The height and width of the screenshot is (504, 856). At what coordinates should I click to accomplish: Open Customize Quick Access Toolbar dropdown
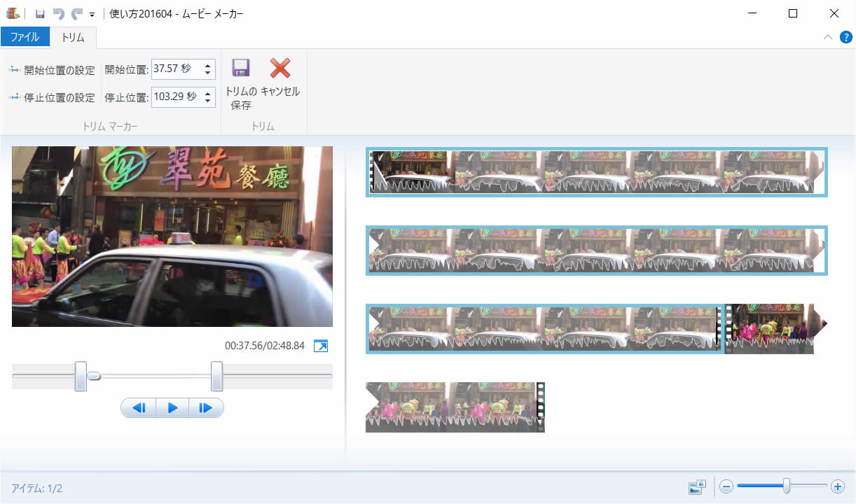point(92,15)
